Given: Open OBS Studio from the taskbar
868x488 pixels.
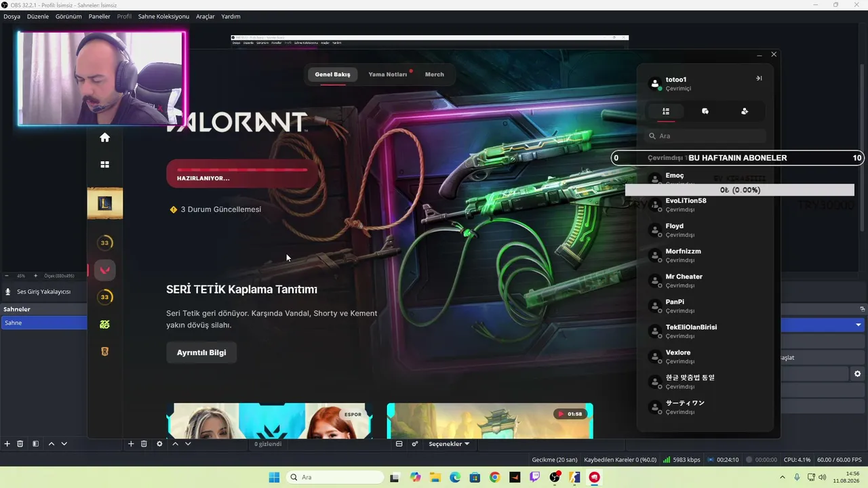Looking at the screenshot, I should [555, 477].
